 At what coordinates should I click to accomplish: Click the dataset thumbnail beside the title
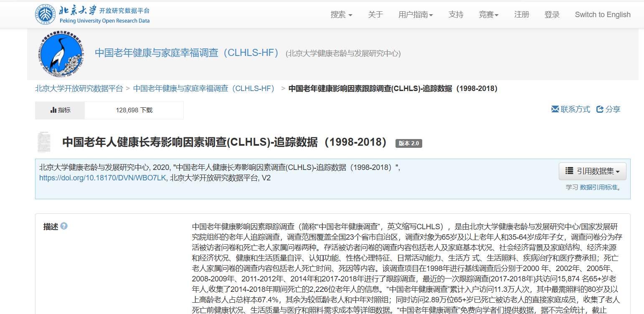click(x=44, y=142)
